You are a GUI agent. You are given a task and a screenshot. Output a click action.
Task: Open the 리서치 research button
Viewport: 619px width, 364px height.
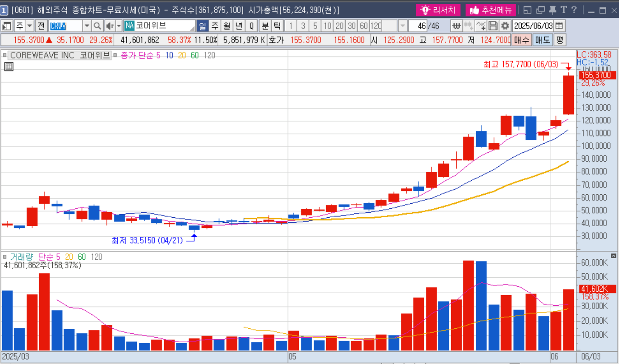point(438,10)
